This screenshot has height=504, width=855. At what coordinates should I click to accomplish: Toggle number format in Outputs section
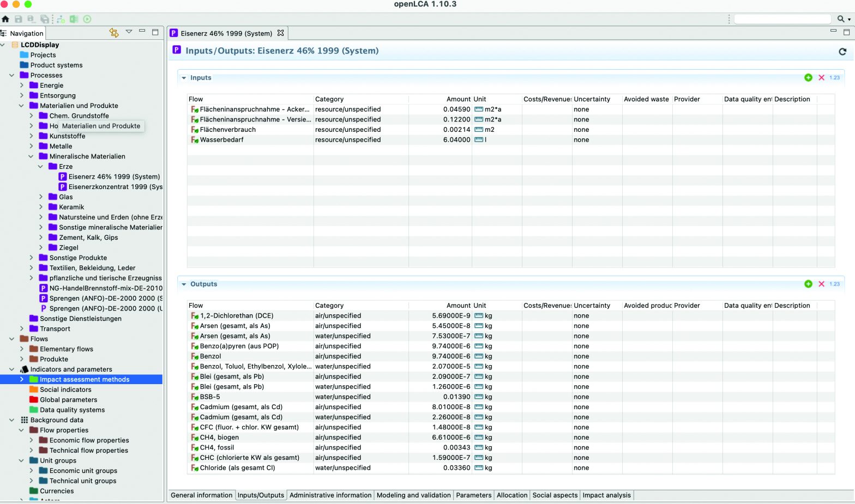[835, 284]
